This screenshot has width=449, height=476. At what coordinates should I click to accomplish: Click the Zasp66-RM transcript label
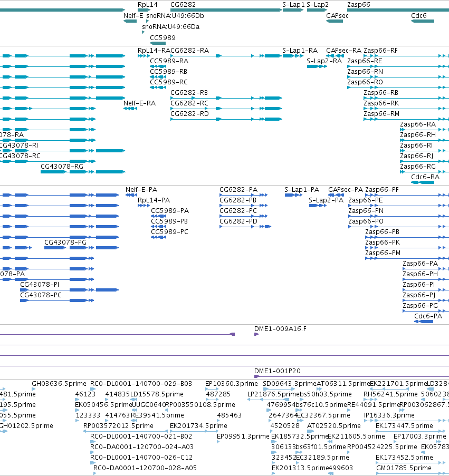tap(381, 113)
